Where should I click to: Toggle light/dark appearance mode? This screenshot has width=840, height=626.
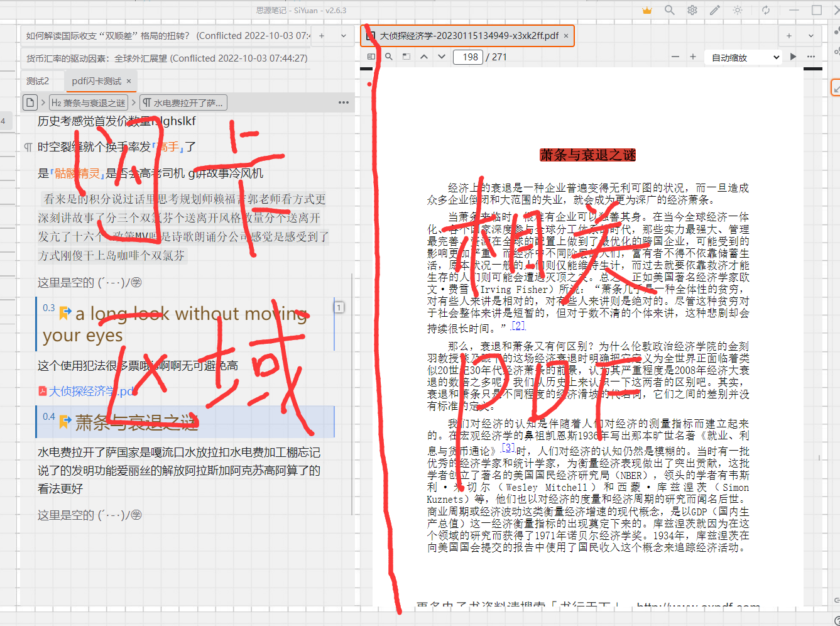point(738,10)
